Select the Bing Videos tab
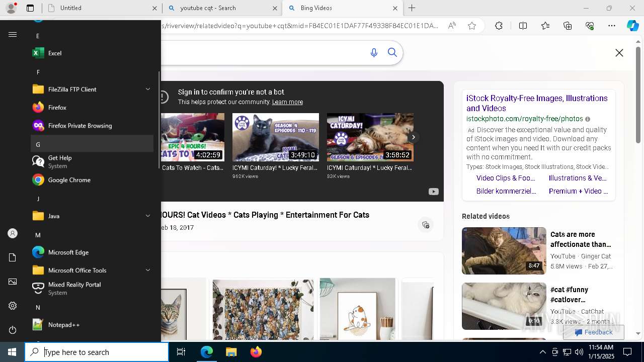Viewport: 644px width, 362px height. click(x=342, y=8)
